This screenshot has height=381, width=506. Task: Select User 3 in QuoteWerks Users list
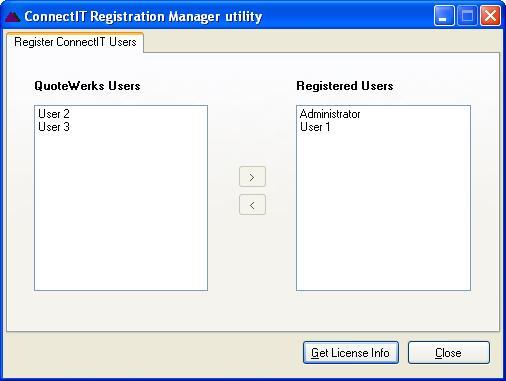[54, 127]
